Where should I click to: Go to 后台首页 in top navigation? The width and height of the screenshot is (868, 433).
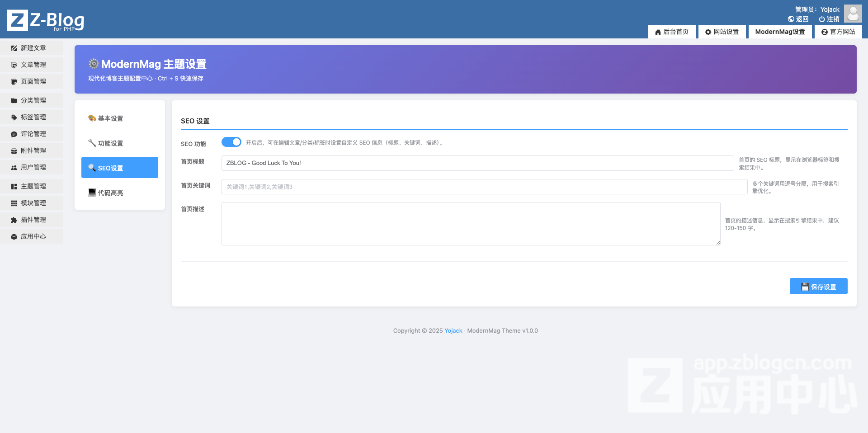[672, 32]
